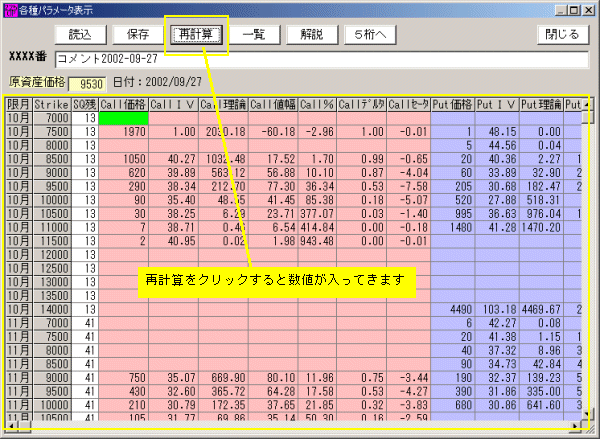Maximize the parameter display window

(574, 10)
